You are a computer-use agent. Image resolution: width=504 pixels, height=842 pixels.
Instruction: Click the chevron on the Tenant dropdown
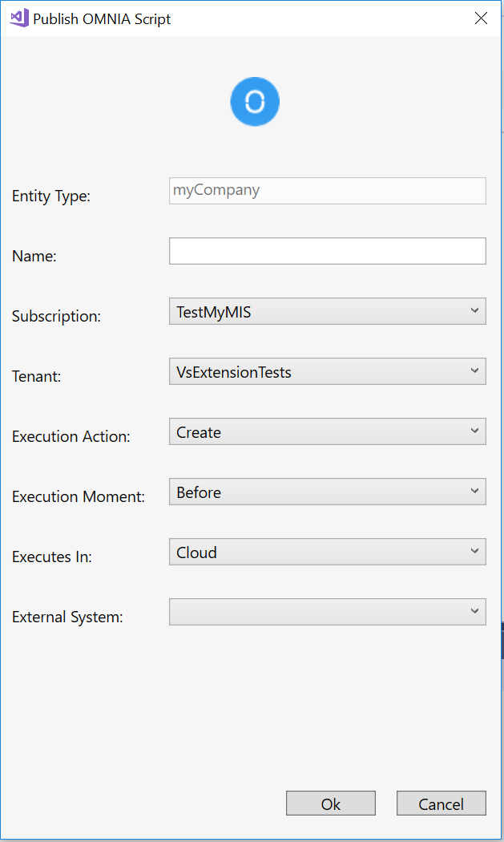[x=474, y=371]
